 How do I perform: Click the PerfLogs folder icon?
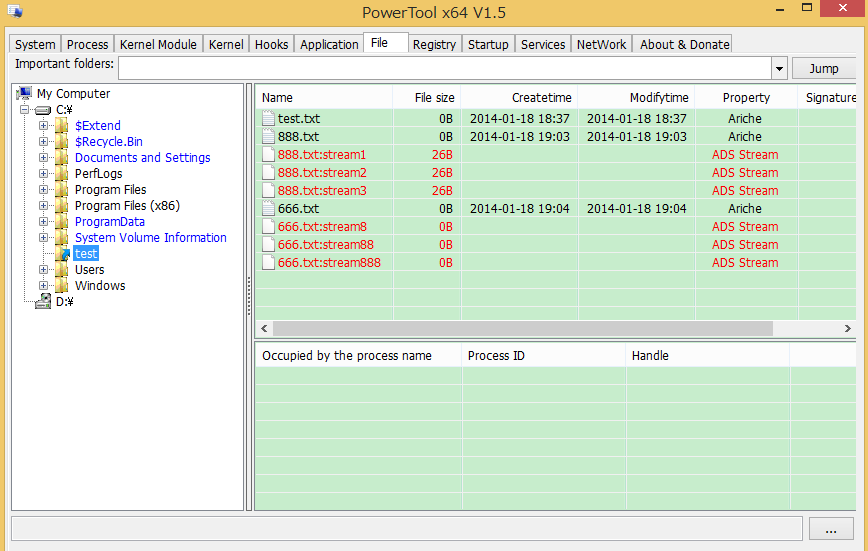pos(61,174)
